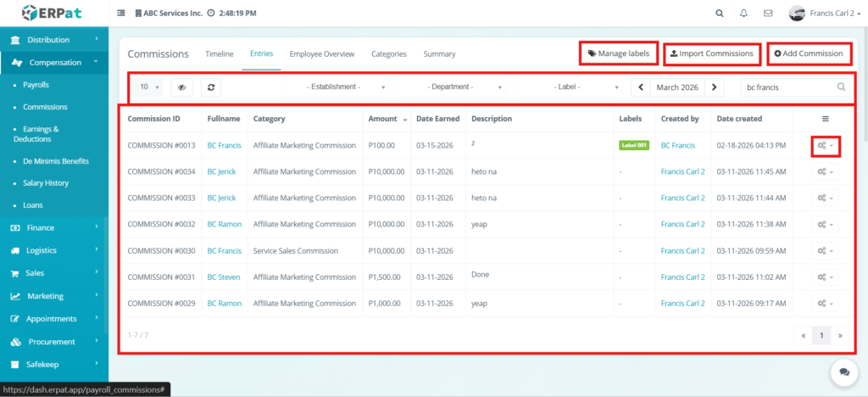Open gear actions for COMMISSION #0013
868x397 pixels.
[x=825, y=146]
